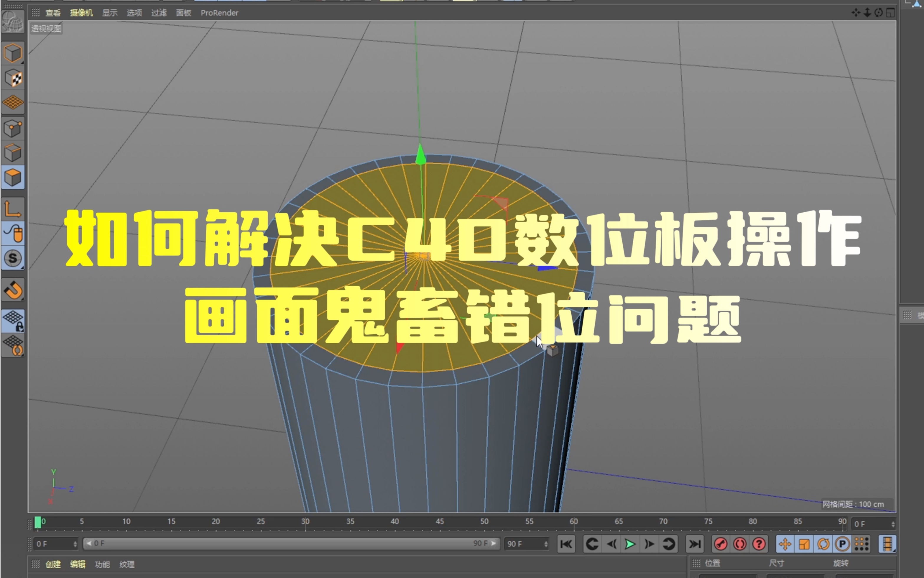Click frame 45 on the timeline ruler
This screenshot has width=924, height=578.
tap(440, 521)
